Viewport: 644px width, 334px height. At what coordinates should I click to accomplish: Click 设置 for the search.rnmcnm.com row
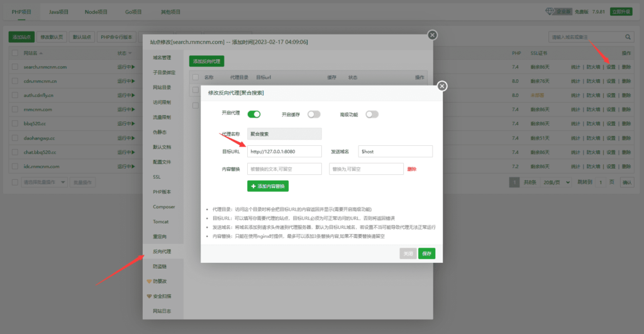(611, 67)
